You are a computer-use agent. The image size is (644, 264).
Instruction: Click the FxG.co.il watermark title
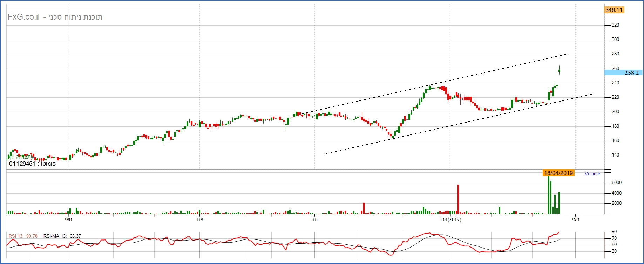tap(55, 17)
